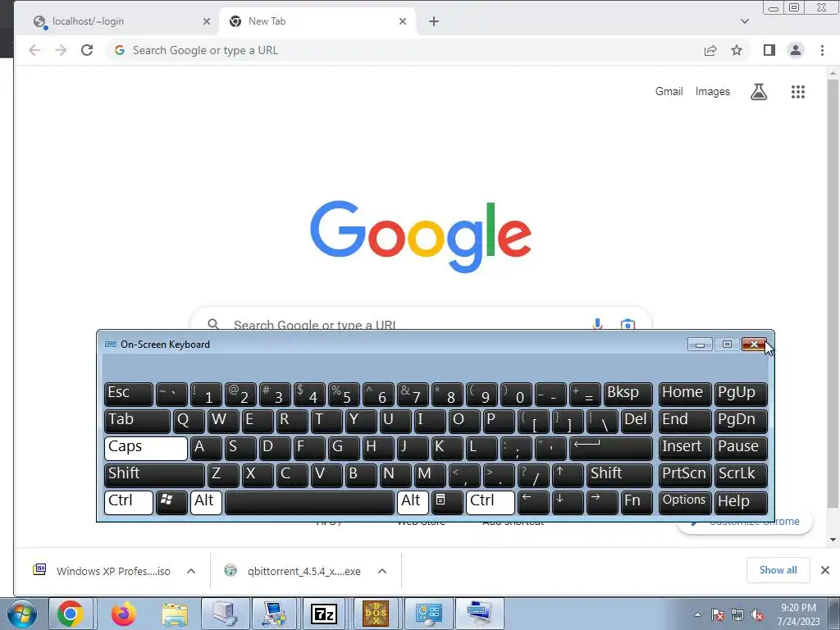Open the Images link
Image resolution: width=840 pixels, height=630 pixels.
point(713,92)
